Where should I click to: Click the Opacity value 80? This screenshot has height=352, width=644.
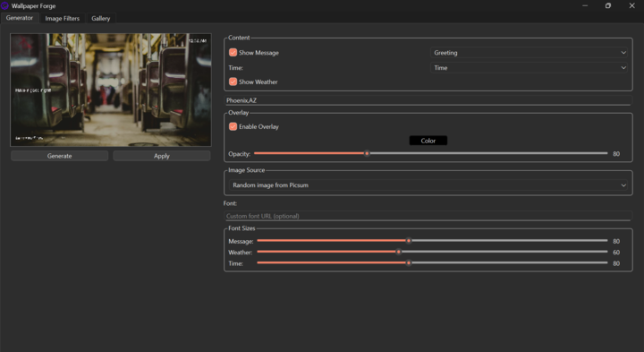coord(616,154)
